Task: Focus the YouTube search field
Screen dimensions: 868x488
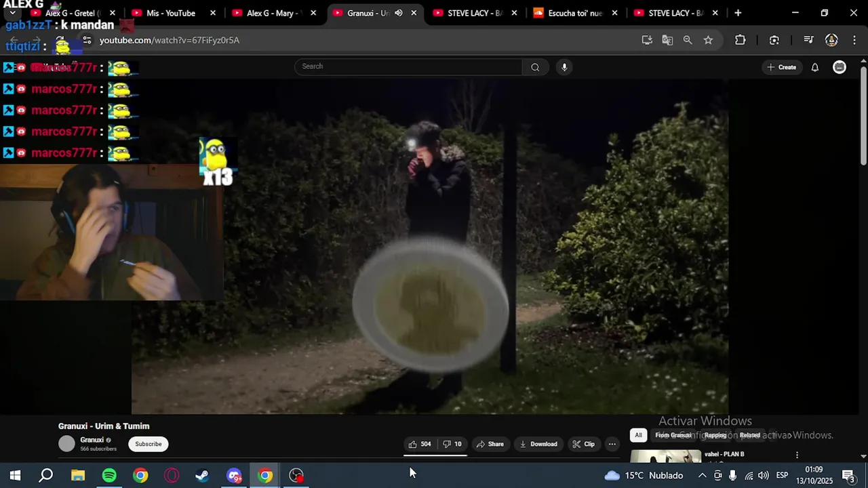Action: (x=408, y=66)
